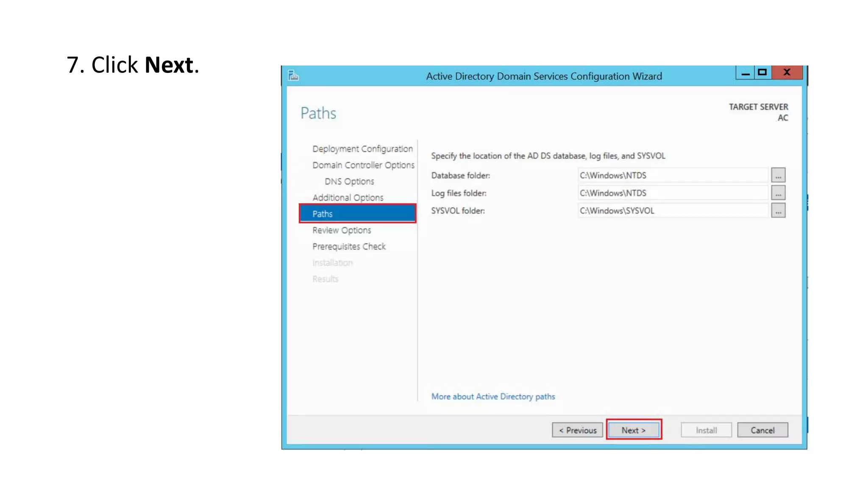
Task: Open Prerequisites Check step
Action: [x=349, y=246]
